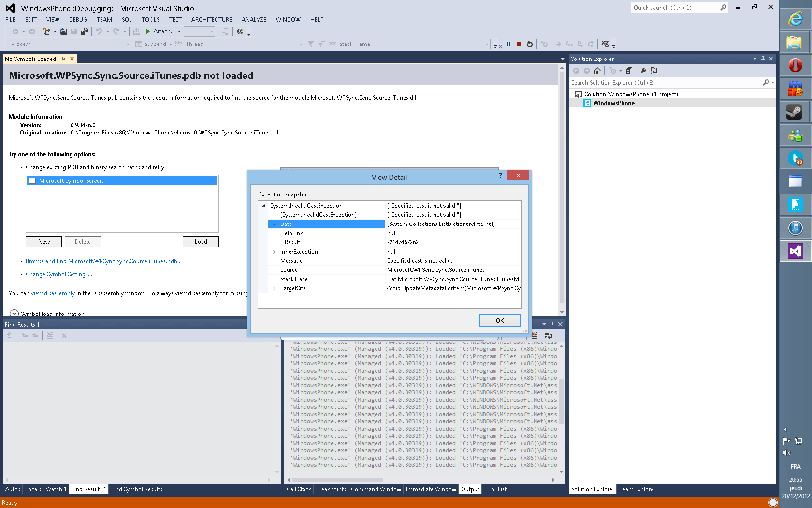812x508 pixels.
Task: Open Properties wrench icon in Solution Explorer
Action: point(643,71)
